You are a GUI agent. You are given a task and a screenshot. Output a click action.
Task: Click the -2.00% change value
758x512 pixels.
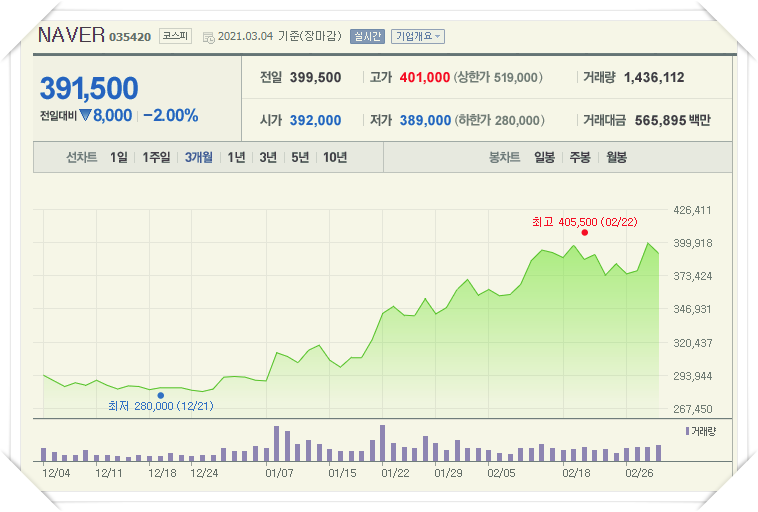coord(171,115)
